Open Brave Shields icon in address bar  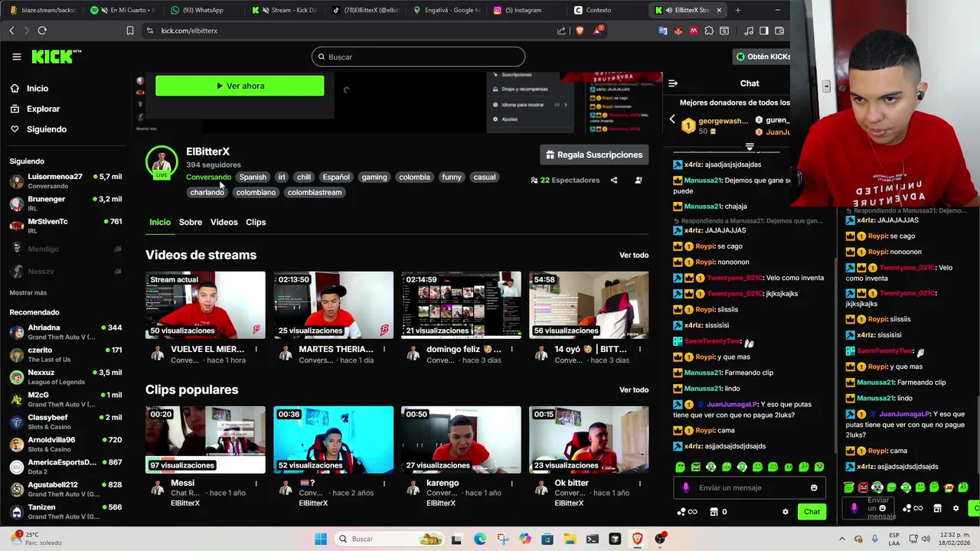[x=580, y=31]
